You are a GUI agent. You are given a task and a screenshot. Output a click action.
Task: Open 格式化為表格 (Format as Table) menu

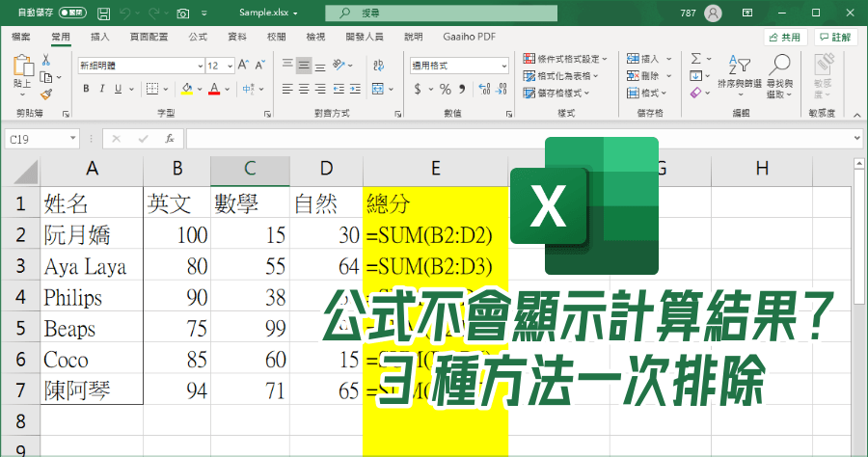560,76
